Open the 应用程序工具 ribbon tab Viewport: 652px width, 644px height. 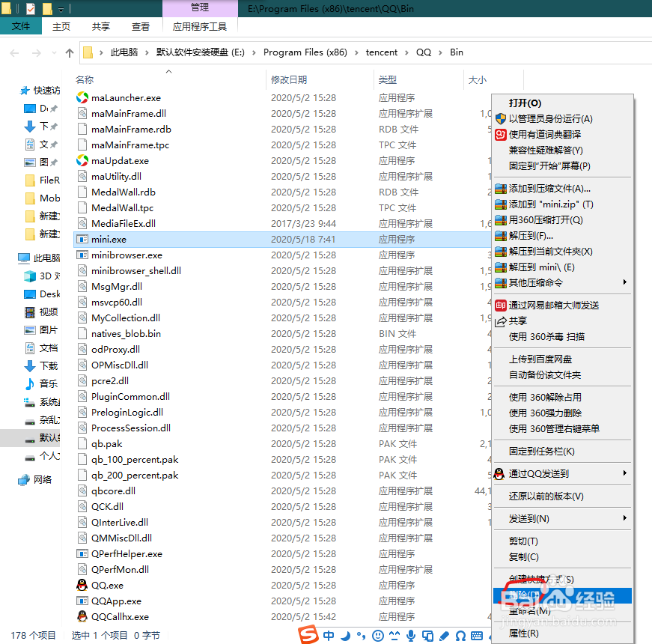(x=200, y=27)
